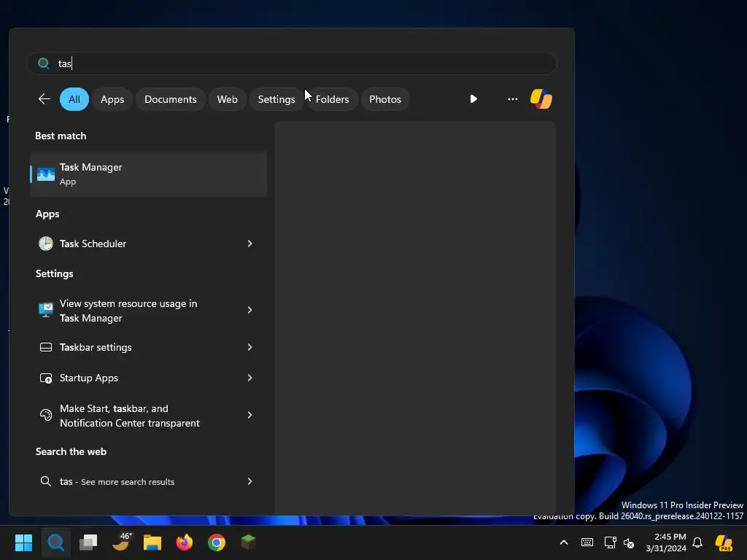Switch to the Web filter
747x560 pixels.
(228, 99)
